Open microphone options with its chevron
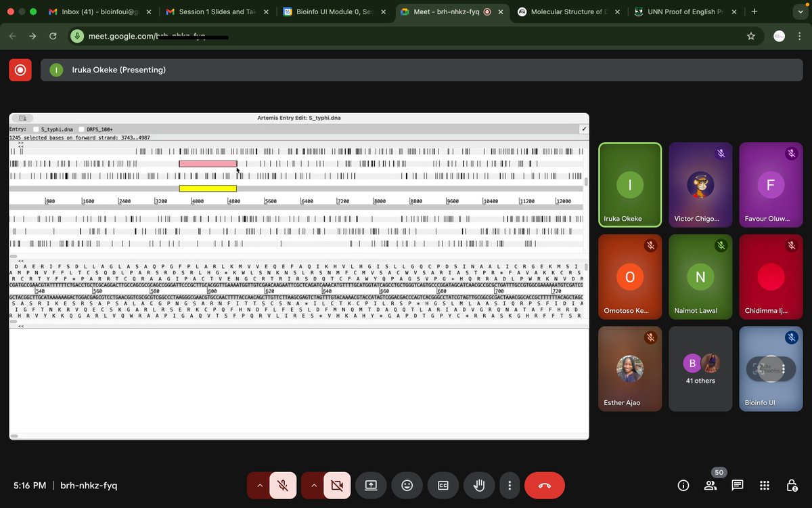The height and width of the screenshot is (508, 812). pos(259,485)
